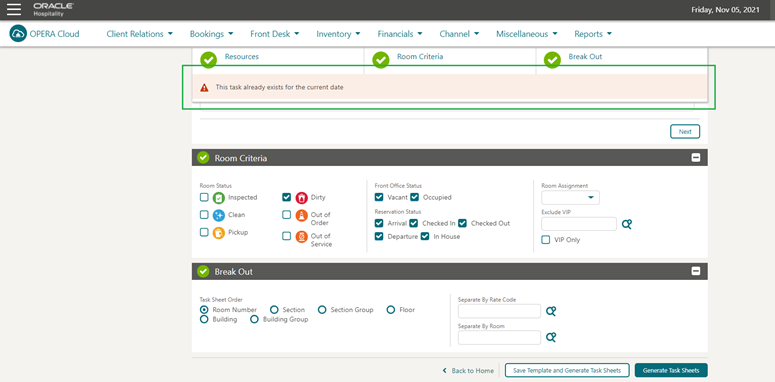This screenshot has height=382, width=775.
Task: Select Building Group task sheet order
Action: (x=255, y=319)
